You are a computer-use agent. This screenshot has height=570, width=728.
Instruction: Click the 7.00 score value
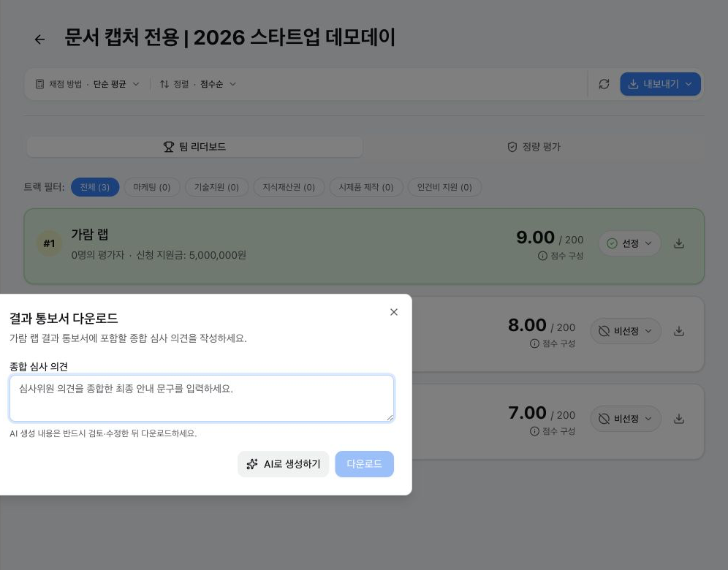pyautogui.click(x=527, y=413)
